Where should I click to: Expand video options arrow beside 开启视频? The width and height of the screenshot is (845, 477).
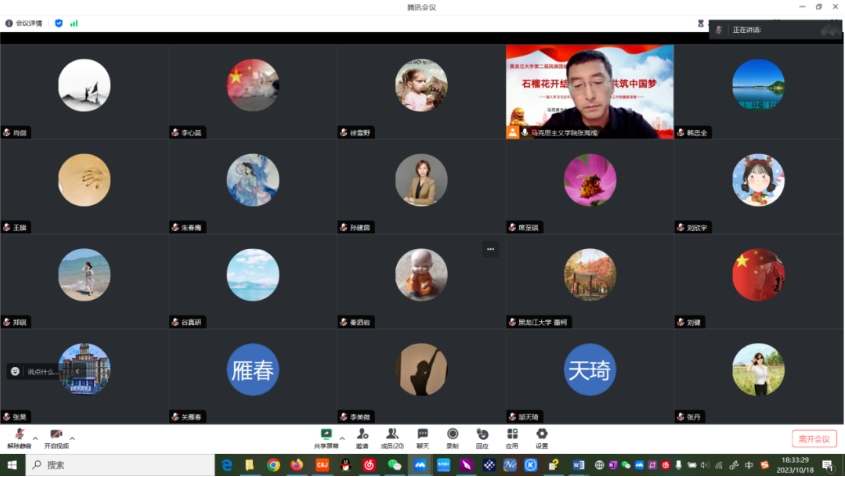click(x=73, y=438)
